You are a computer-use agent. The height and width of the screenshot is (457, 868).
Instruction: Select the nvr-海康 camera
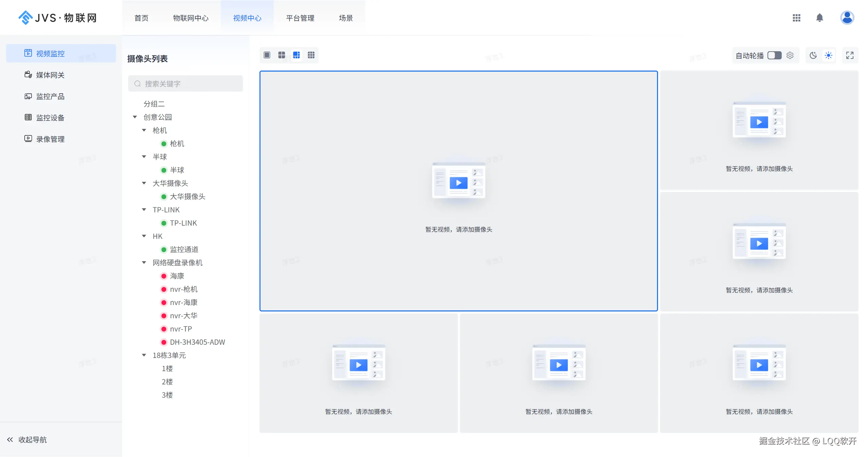tap(184, 302)
